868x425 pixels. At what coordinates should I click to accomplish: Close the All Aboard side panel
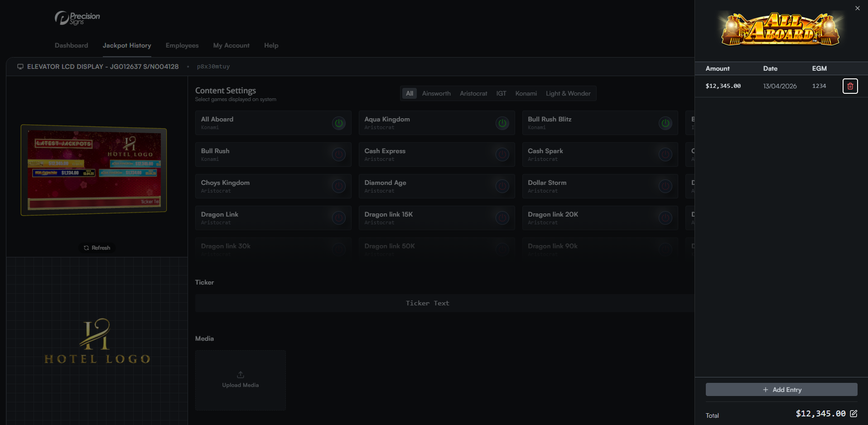click(x=857, y=8)
